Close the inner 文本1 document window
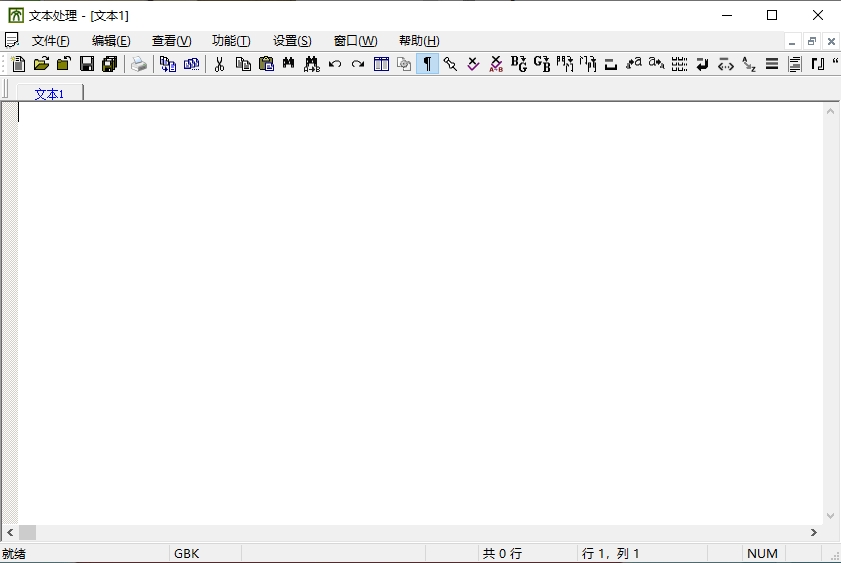 831,41
